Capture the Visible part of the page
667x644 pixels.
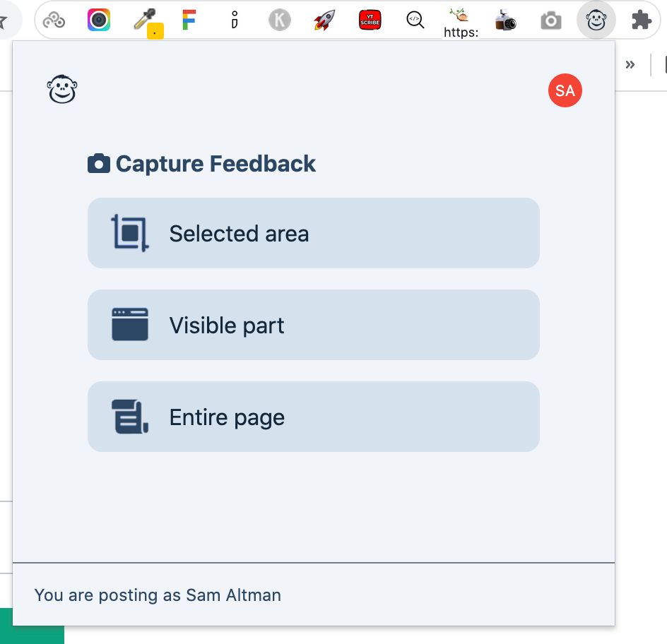point(313,325)
